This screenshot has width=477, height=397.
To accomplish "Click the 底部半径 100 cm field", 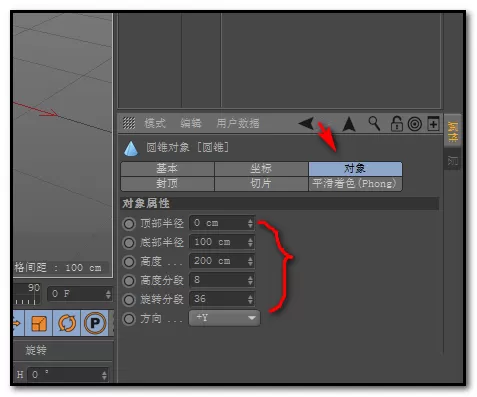I will tap(222, 242).
